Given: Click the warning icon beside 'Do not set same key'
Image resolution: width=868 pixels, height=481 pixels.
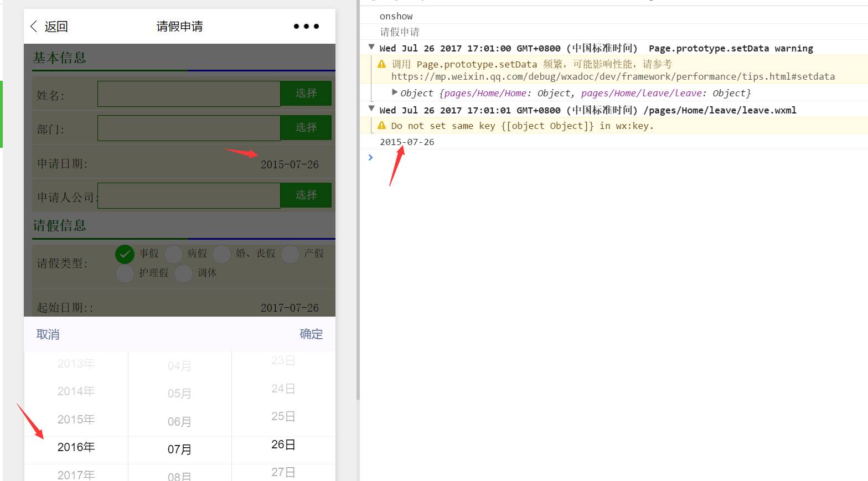Looking at the screenshot, I should tap(382, 126).
